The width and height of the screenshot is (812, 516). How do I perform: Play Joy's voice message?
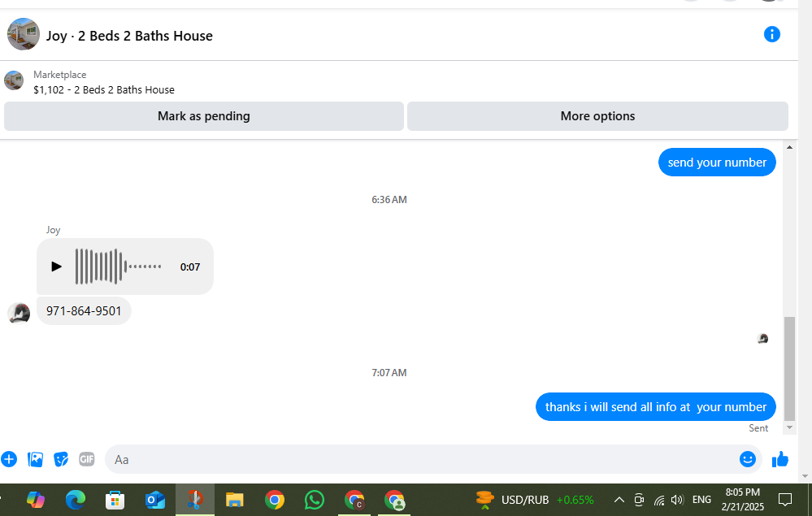pyautogui.click(x=56, y=267)
